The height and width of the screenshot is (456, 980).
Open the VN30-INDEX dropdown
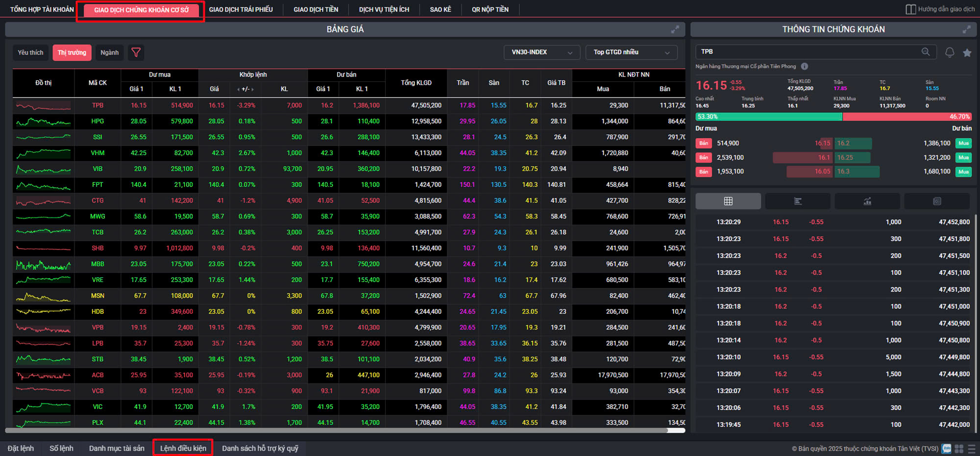tap(541, 52)
